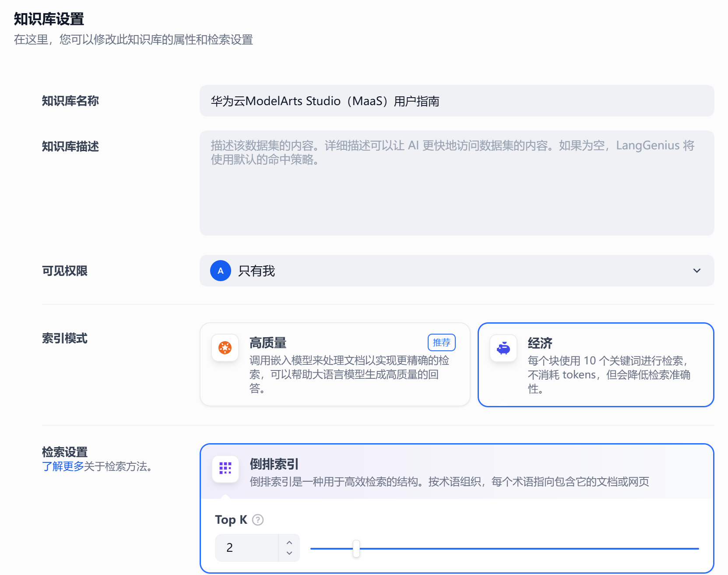Increase Top K value with up arrow
728x575 pixels.
[x=289, y=542]
